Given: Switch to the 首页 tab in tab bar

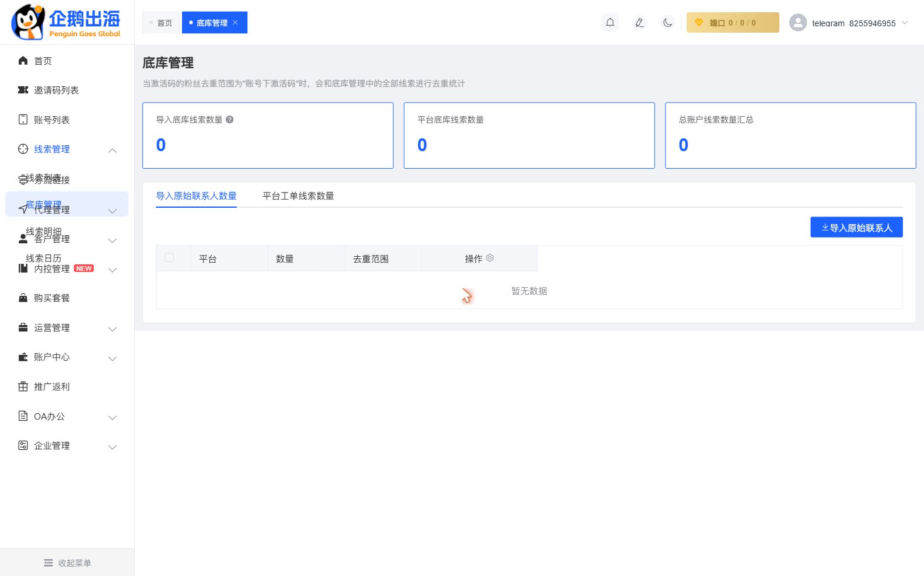Looking at the screenshot, I should (x=161, y=23).
